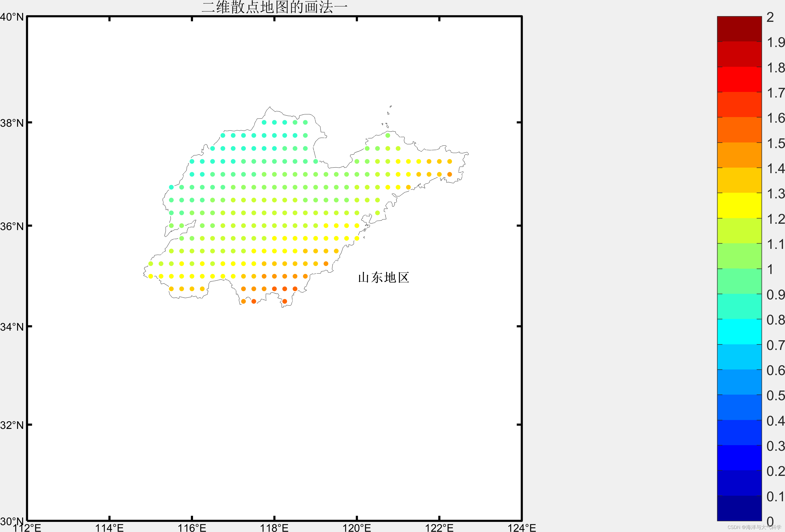Click the colorbar tick label 1
The image size is (785, 532).
click(770, 269)
